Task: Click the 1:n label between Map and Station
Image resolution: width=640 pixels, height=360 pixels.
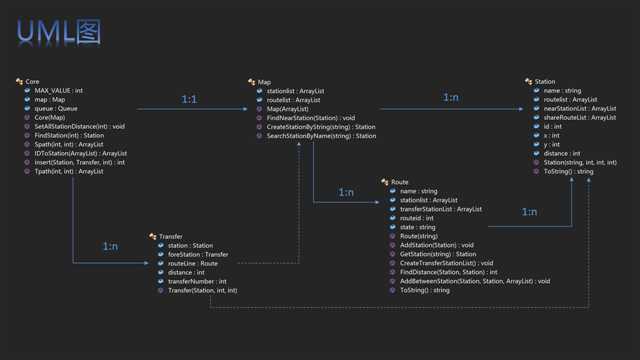Action: point(451,97)
